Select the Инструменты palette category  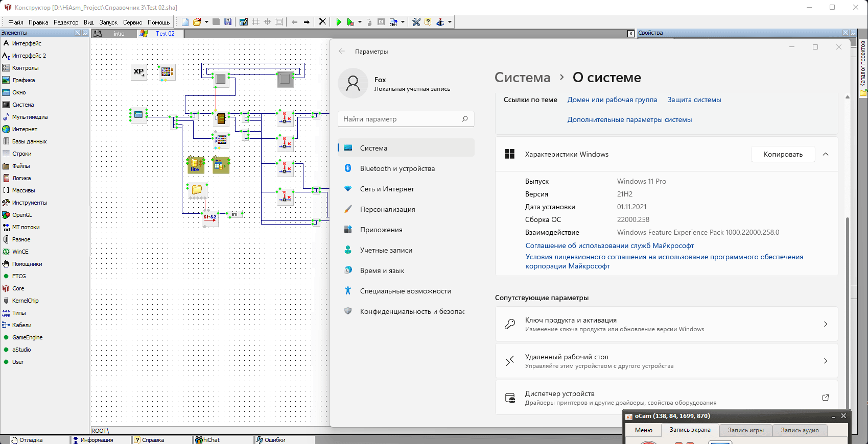pos(30,203)
